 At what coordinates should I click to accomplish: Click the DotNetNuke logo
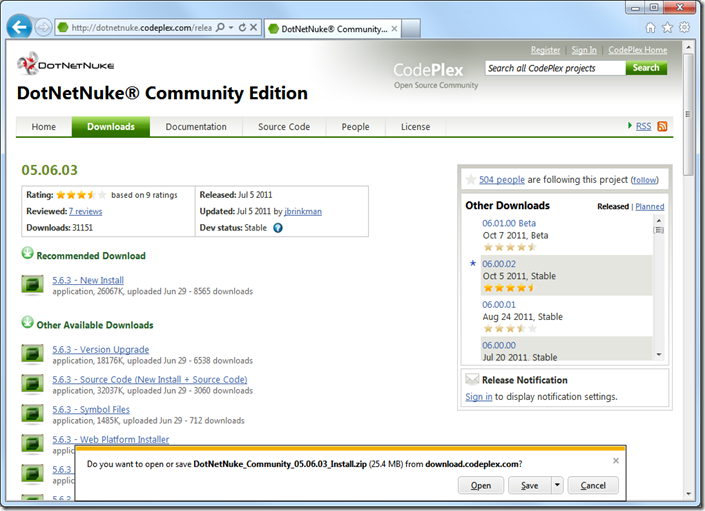[x=66, y=64]
